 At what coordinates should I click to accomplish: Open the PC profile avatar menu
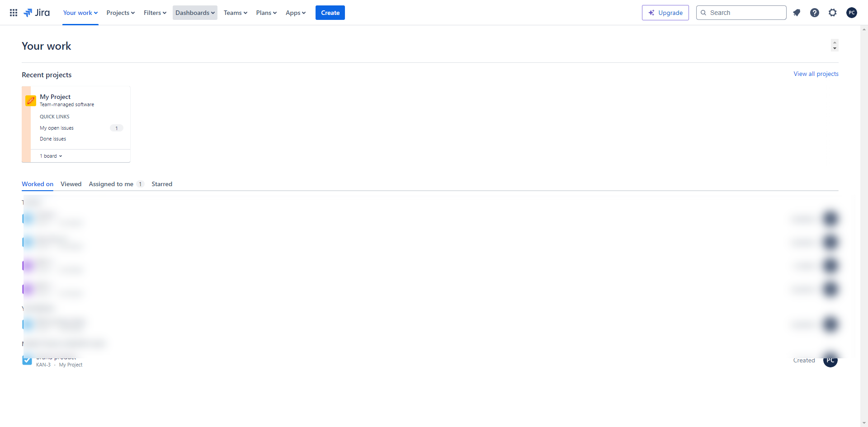tap(852, 13)
